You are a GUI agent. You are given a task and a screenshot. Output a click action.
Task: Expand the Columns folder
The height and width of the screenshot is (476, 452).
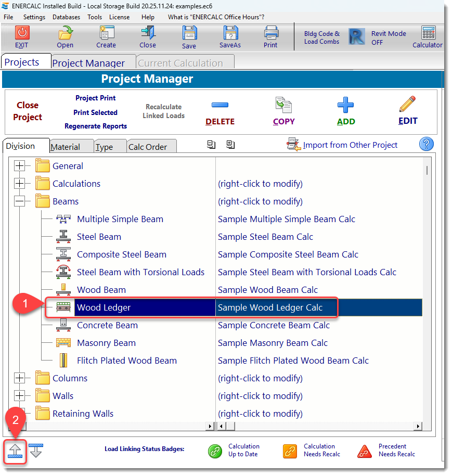point(20,378)
